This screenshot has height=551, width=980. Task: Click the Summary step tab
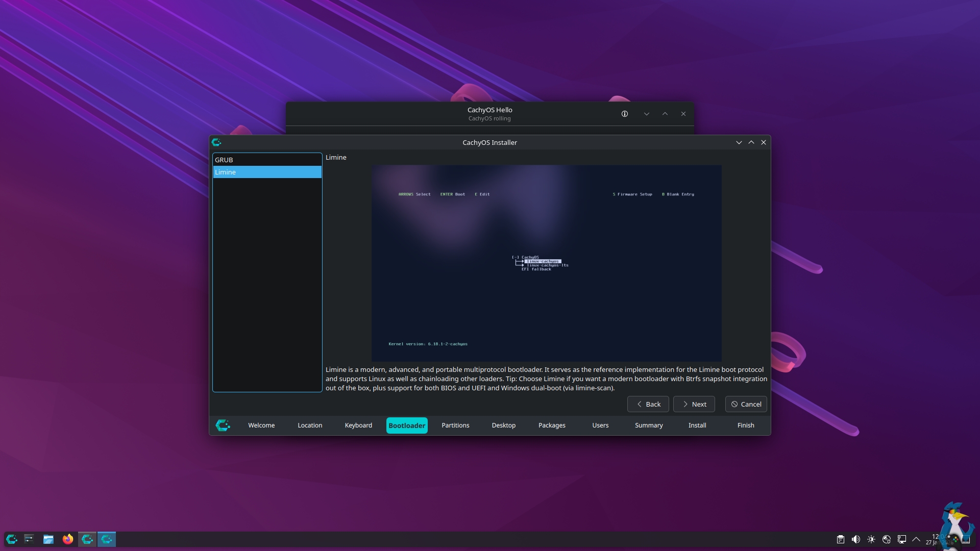649,425
